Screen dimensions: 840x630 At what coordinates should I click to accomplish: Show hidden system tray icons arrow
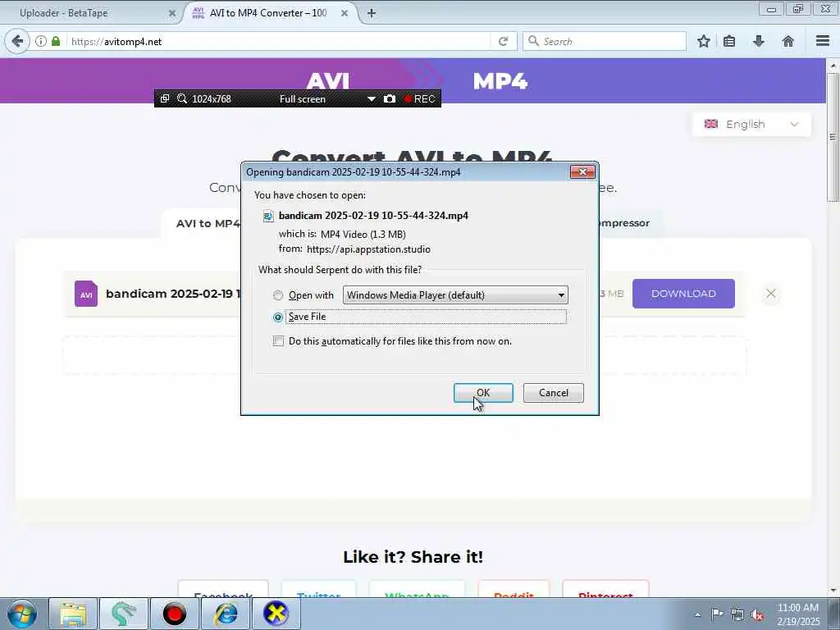click(697, 615)
